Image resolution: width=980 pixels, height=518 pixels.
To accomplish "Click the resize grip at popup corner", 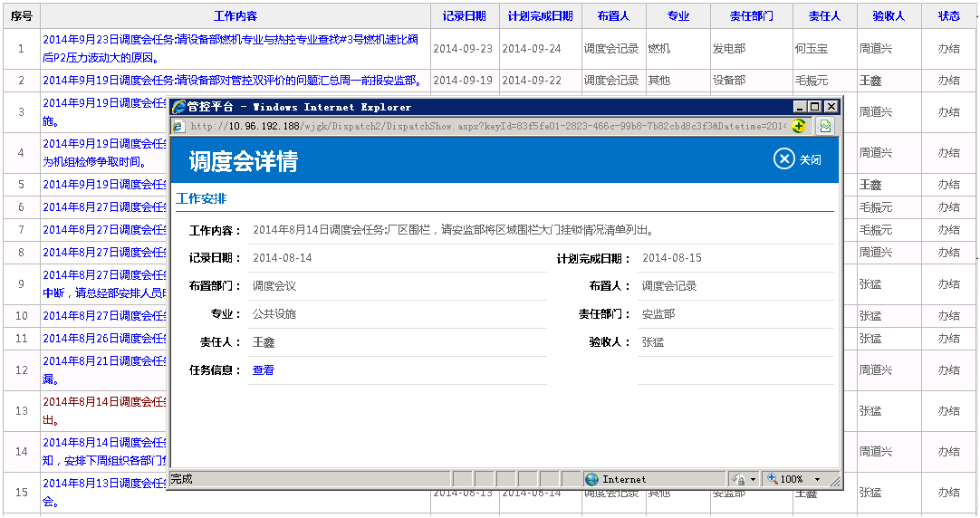I will click(x=835, y=484).
